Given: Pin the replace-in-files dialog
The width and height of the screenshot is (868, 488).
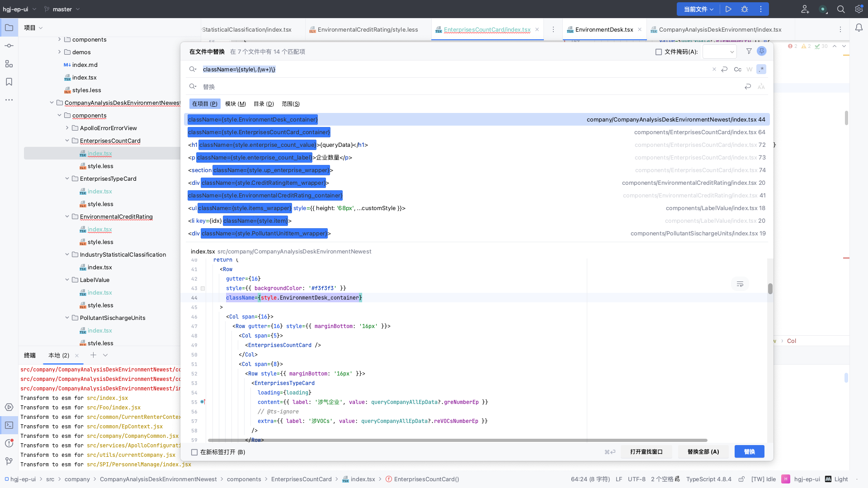Looking at the screenshot, I should pyautogui.click(x=762, y=52).
